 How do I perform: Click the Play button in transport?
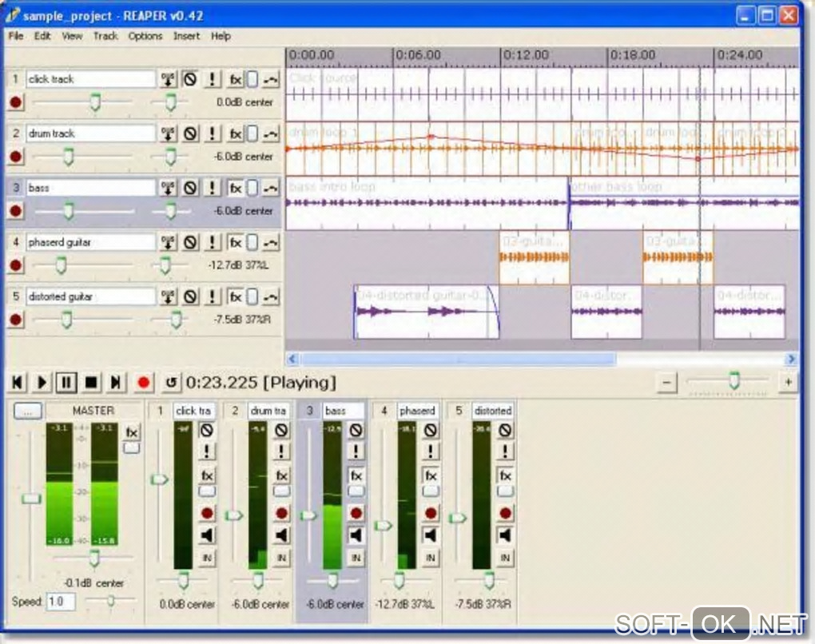point(42,383)
